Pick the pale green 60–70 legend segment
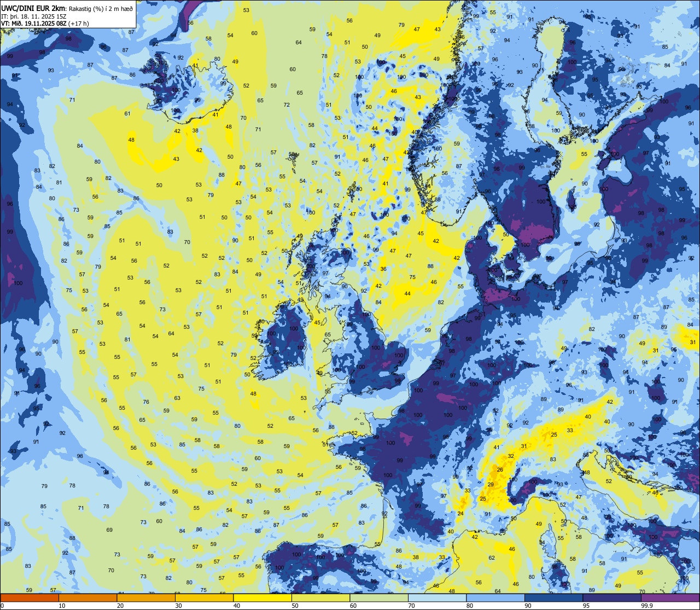Screen dimensions: 700x610 click(x=379, y=597)
